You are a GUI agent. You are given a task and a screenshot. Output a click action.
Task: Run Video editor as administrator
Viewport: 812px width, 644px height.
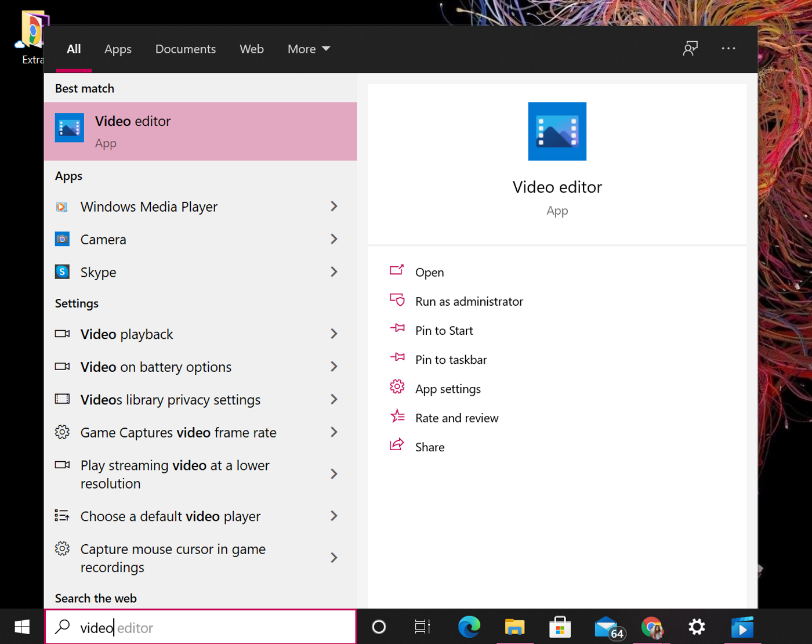pyautogui.click(x=469, y=301)
